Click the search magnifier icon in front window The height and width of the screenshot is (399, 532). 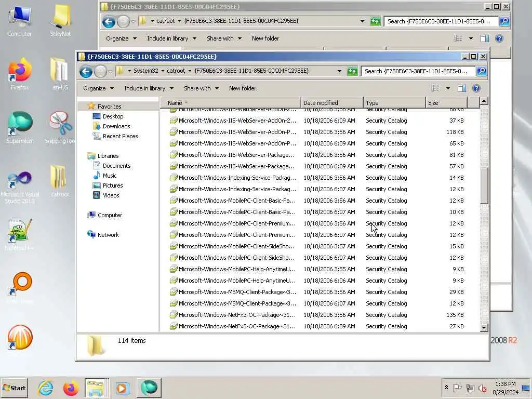tap(482, 71)
